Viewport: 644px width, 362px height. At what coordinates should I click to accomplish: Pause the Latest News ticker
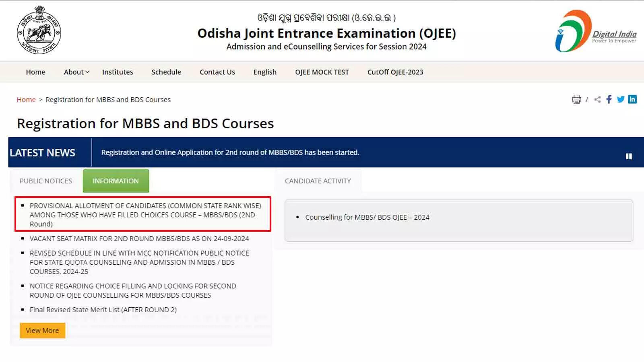(628, 156)
